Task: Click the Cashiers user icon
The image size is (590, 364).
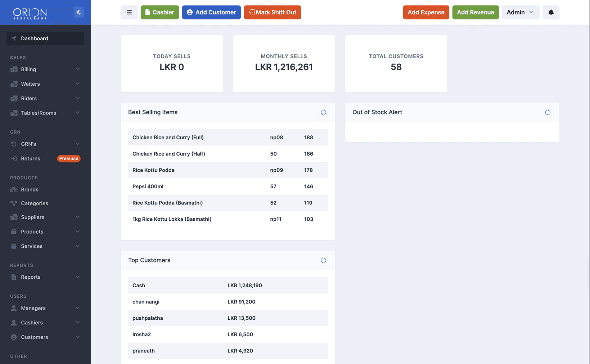Action: pyautogui.click(x=14, y=323)
